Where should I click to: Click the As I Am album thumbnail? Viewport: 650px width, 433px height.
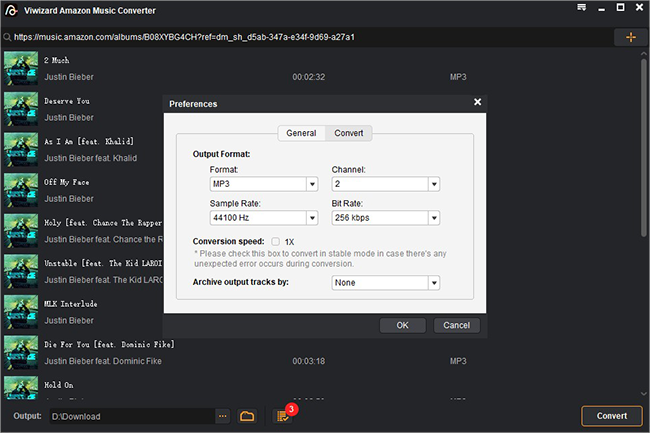click(x=21, y=150)
